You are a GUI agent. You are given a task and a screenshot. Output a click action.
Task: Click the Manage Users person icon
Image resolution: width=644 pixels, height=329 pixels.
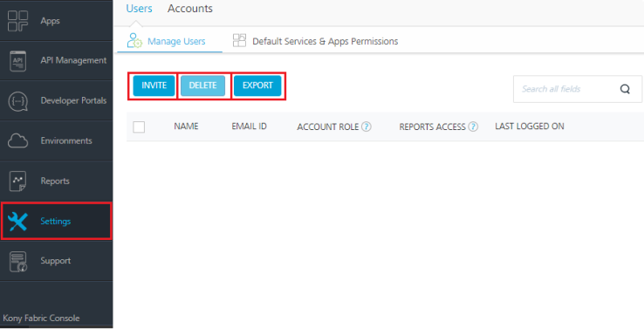pyautogui.click(x=134, y=41)
